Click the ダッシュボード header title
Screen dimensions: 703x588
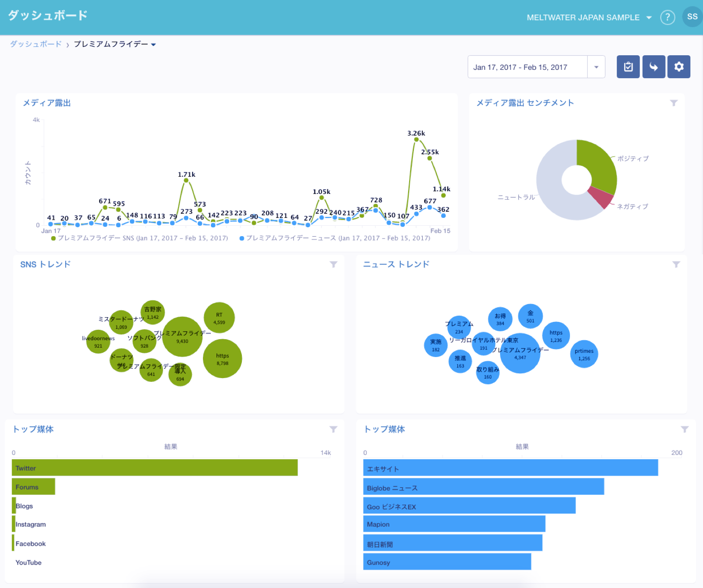(x=48, y=15)
